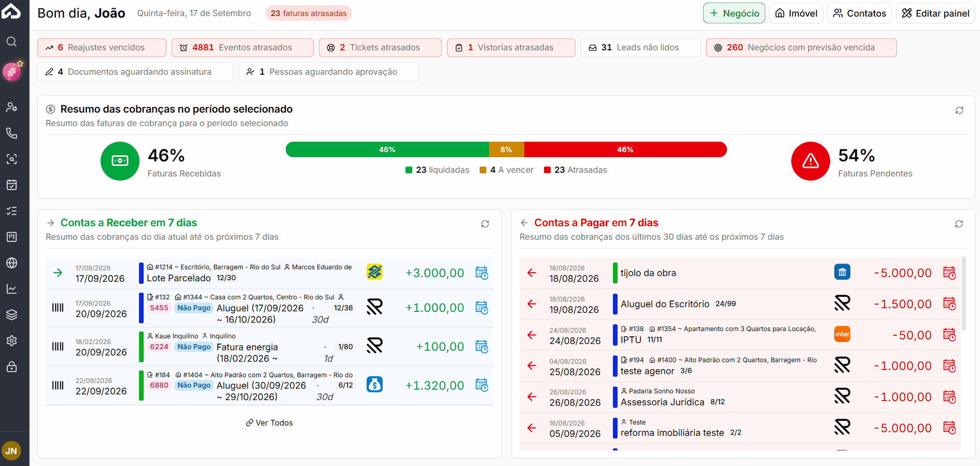Viewport: 980px width, 466px height.
Task: Open the 6 Reajustes vencidos alert
Action: point(102,48)
